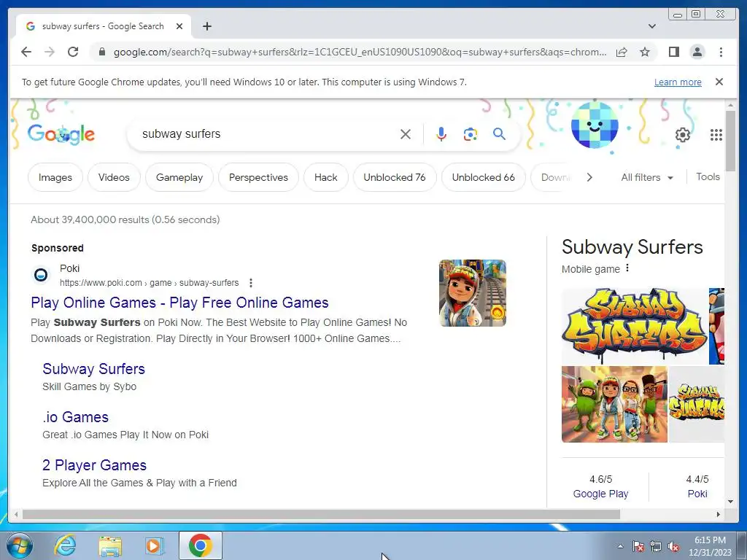Viewport: 747px width, 560px height.
Task: Search by voice microphone icon
Action: [x=441, y=134]
